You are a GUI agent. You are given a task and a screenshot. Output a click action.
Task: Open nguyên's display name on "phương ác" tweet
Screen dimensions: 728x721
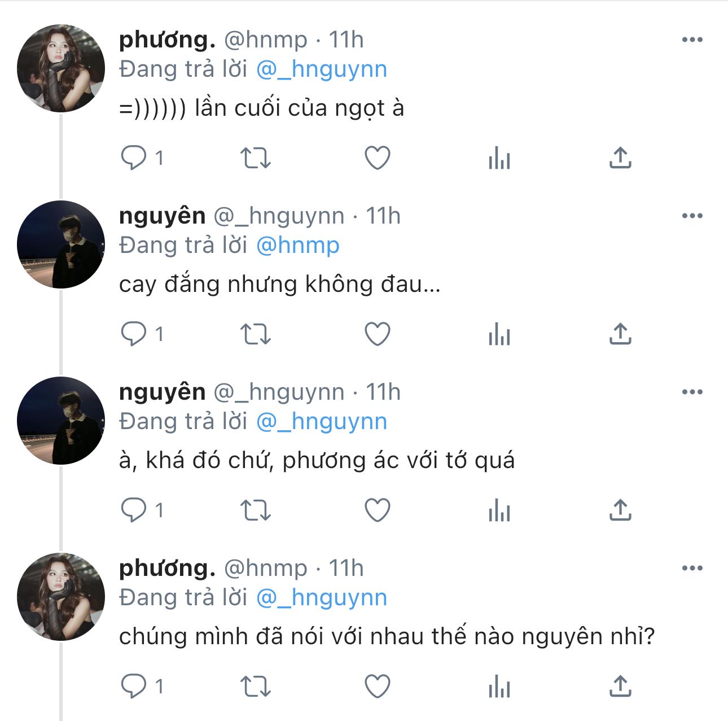162,392
